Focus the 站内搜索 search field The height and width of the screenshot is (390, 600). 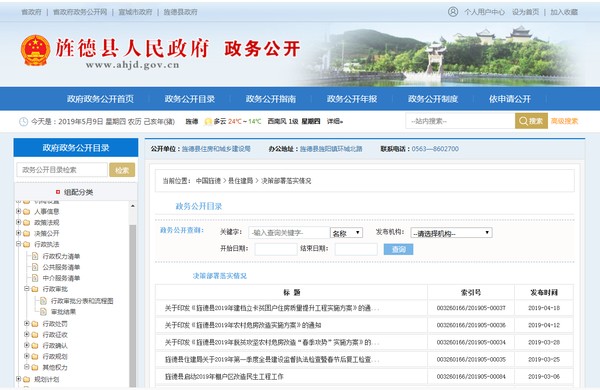pyautogui.click(x=460, y=121)
